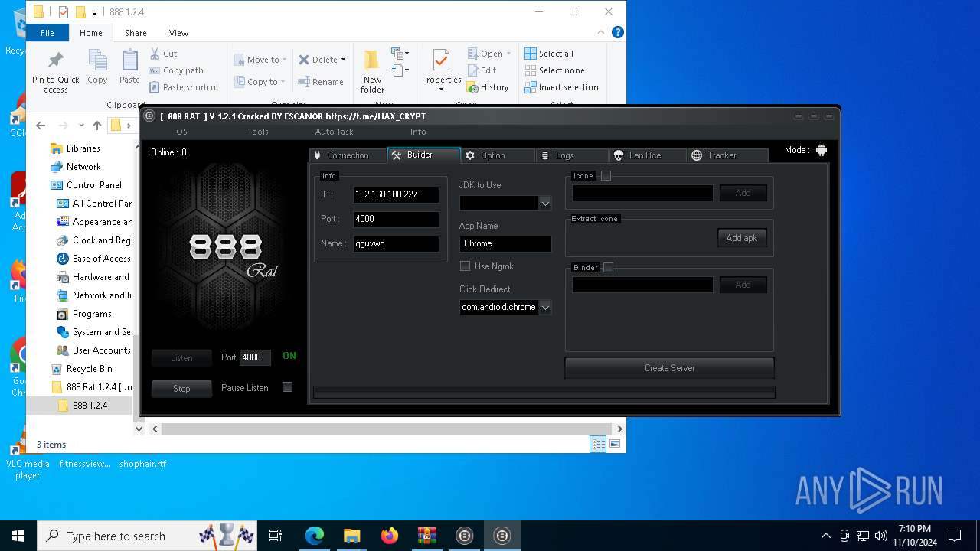Screen dimensions: 980x551
Task: Click the Name input field
Action: pos(396,243)
